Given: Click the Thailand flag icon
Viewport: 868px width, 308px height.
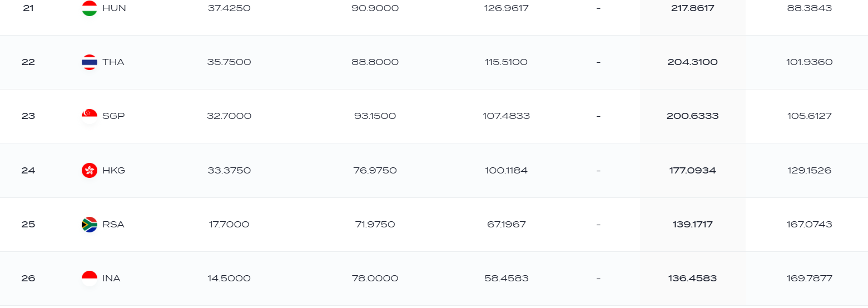Looking at the screenshot, I should point(90,62).
